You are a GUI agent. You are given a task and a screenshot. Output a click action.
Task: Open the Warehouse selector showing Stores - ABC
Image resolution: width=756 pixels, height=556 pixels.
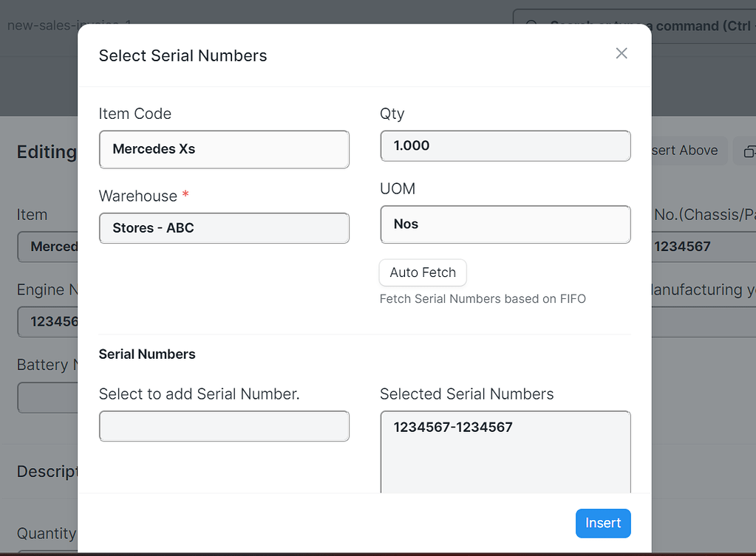pyautogui.click(x=224, y=228)
